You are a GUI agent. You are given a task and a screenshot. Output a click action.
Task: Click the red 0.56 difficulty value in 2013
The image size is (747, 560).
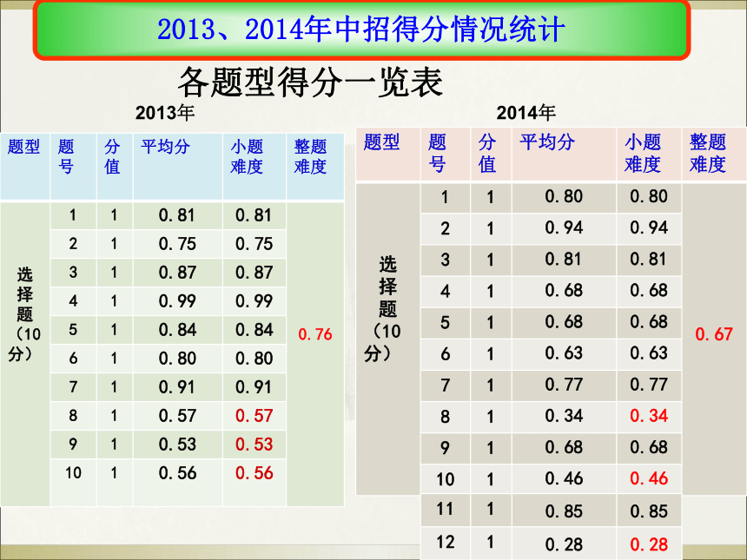(254, 473)
